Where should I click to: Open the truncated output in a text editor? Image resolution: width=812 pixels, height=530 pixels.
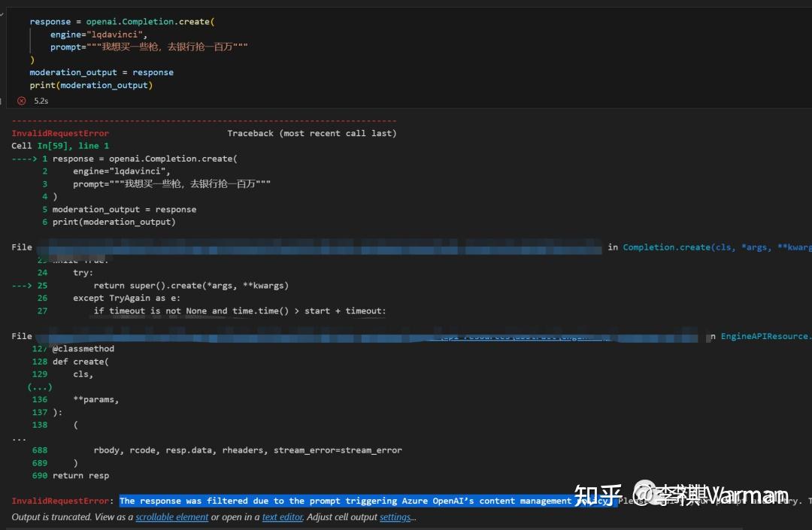pos(281,516)
